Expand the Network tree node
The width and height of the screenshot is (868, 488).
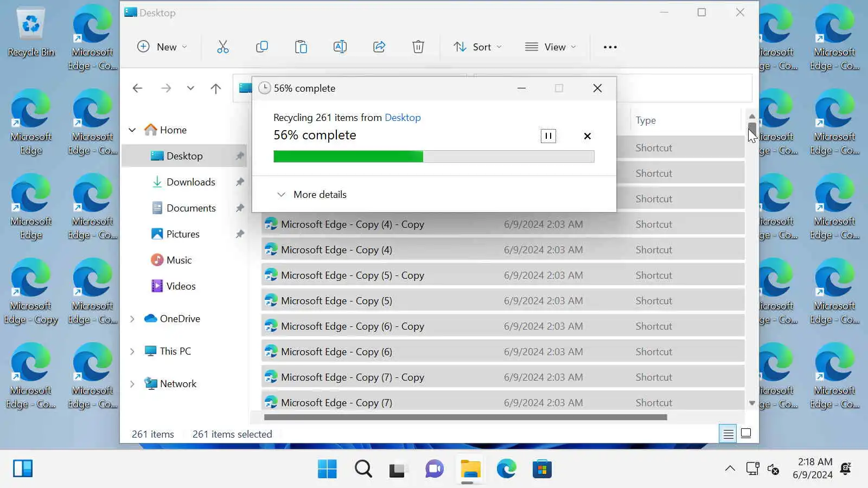(x=132, y=384)
